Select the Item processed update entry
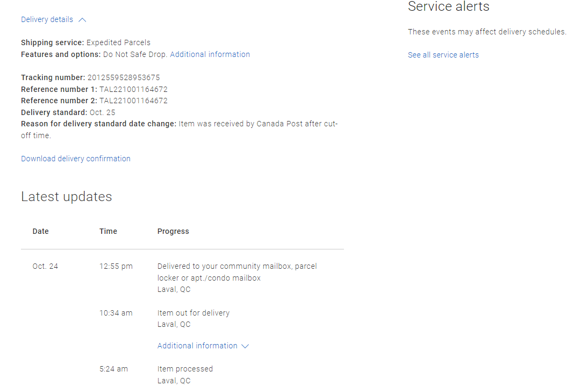The image size is (588, 386). 185,369
